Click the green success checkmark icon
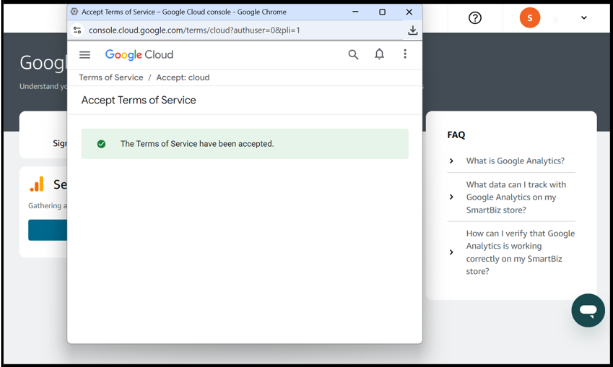This screenshot has width=613, height=367. [101, 144]
